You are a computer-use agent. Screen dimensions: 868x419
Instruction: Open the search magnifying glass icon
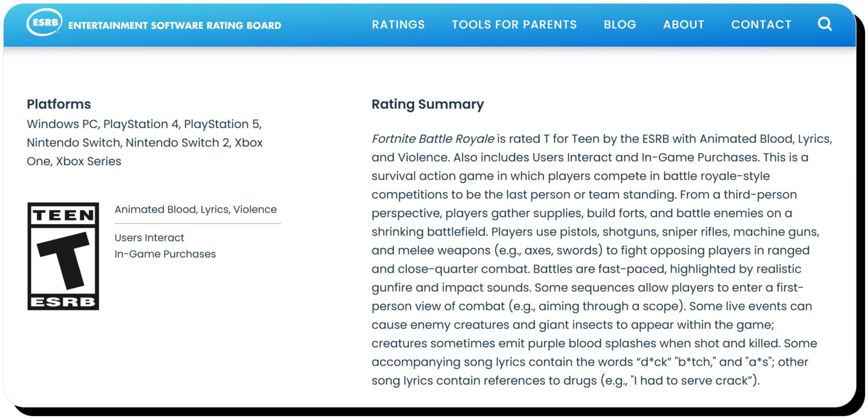click(824, 24)
